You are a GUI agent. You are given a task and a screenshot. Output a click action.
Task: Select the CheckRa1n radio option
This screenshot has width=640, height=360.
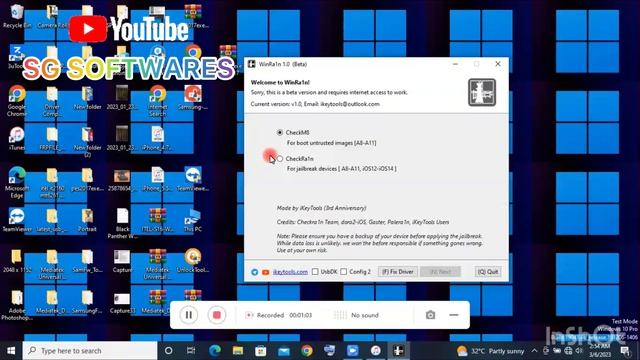[x=280, y=159]
